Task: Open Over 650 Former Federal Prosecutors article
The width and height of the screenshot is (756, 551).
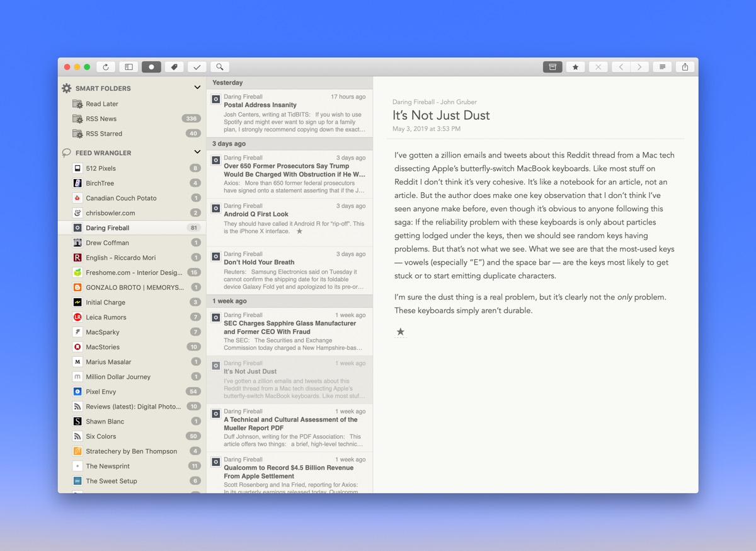Action: [x=290, y=174]
